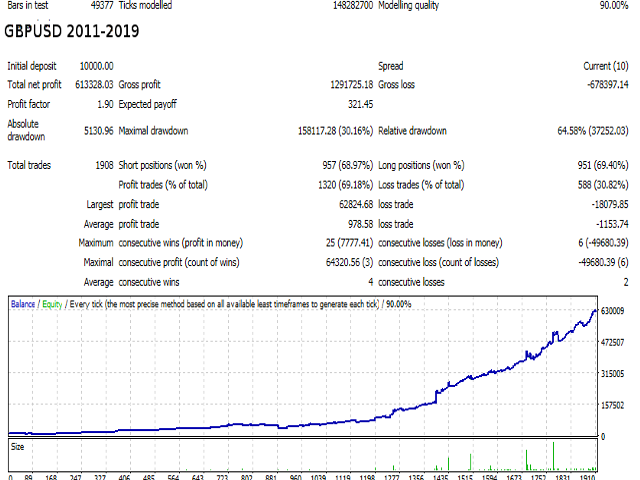Click largest profit trade value 62824.68
This screenshot has width=640, height=480.
click(356, 204)
